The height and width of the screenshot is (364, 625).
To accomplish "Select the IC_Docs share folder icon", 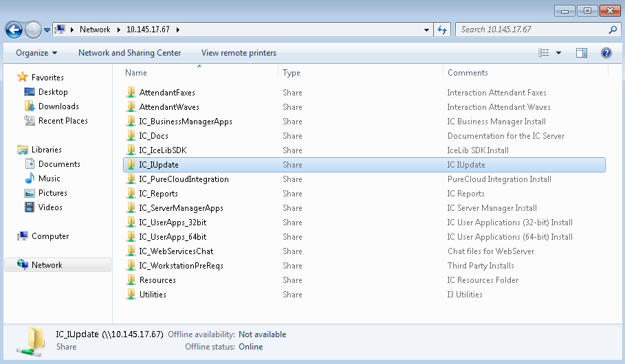I will (x=132, y=136).
